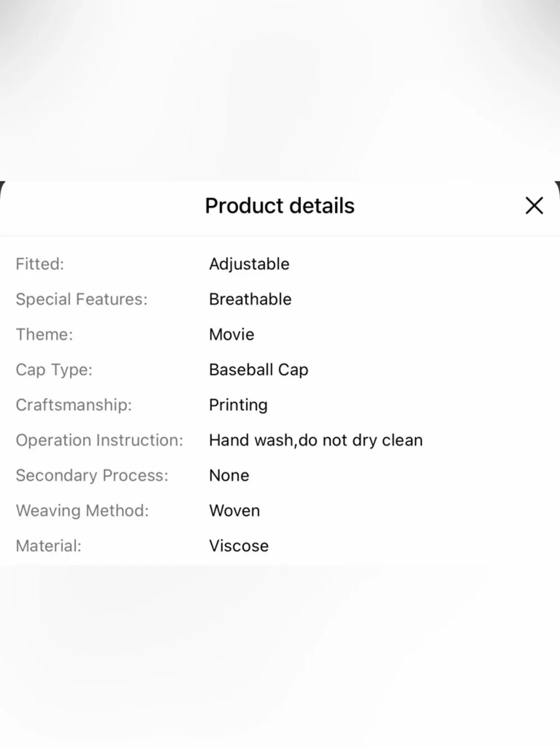The height and width of the screenshot is (747, 560).
Task: Click the Adjustable value
Action: click(249, 264)
